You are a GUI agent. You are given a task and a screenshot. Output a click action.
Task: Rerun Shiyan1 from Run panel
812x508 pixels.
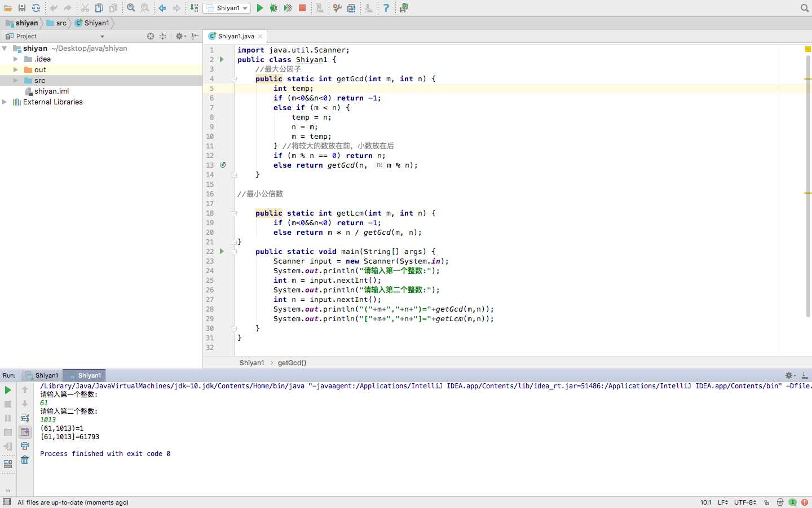pyautogui.click(x=8, y=390)
